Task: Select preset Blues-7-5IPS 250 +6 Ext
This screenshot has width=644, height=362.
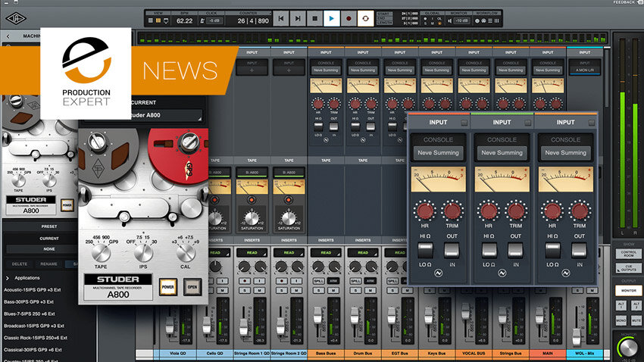Action: click(x=30, y=314)
